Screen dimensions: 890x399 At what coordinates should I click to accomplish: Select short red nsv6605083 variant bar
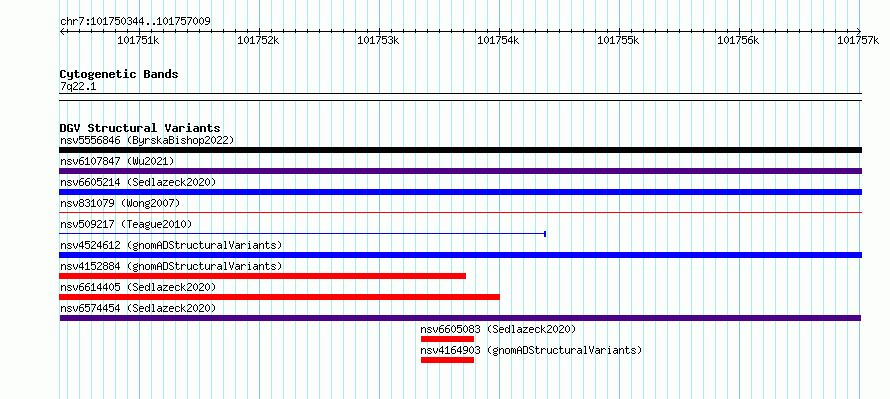pos(447,339)
